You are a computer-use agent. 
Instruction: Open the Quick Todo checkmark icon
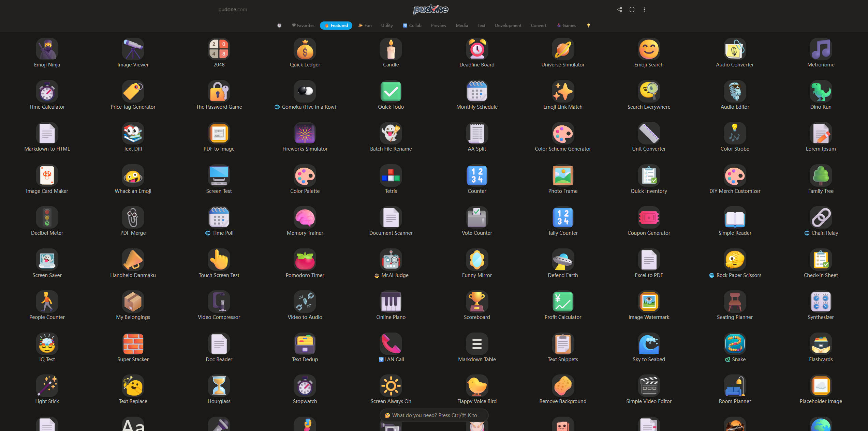(x=391, y=91)
